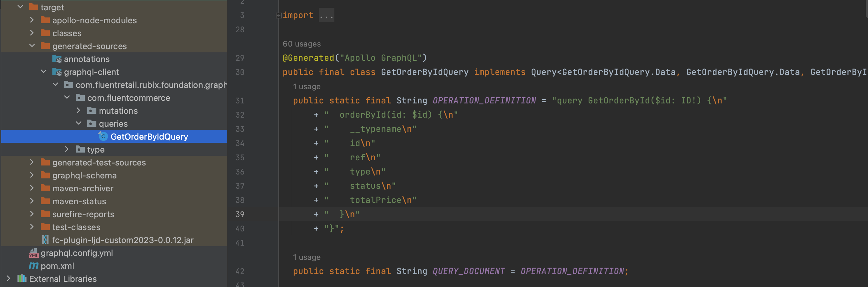This screenshot has width=868, height=287.
Task: Click the OPERATION_DEFINITION constant name on line 31
Action: pos(484,101)
